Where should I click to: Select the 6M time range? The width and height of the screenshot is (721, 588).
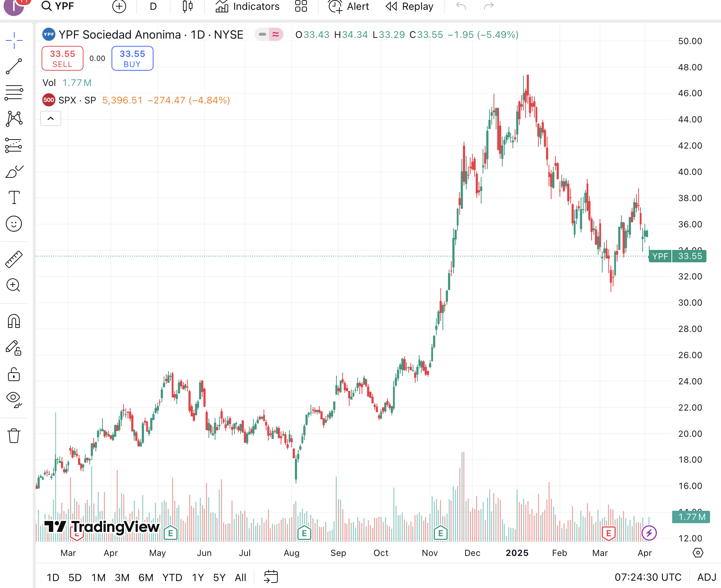(146, 577)
